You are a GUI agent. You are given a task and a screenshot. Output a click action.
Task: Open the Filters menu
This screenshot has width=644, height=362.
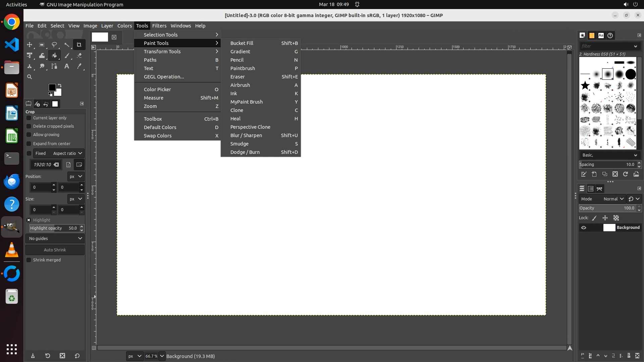[x=159, y=26]
